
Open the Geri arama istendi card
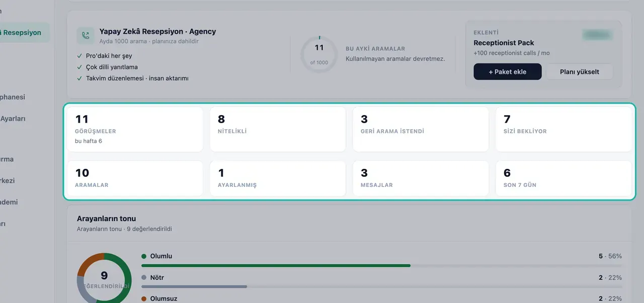[421, 129]
